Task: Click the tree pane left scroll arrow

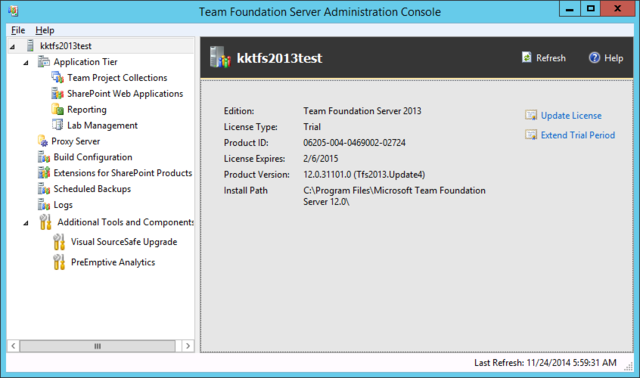Action: (13, 346)
